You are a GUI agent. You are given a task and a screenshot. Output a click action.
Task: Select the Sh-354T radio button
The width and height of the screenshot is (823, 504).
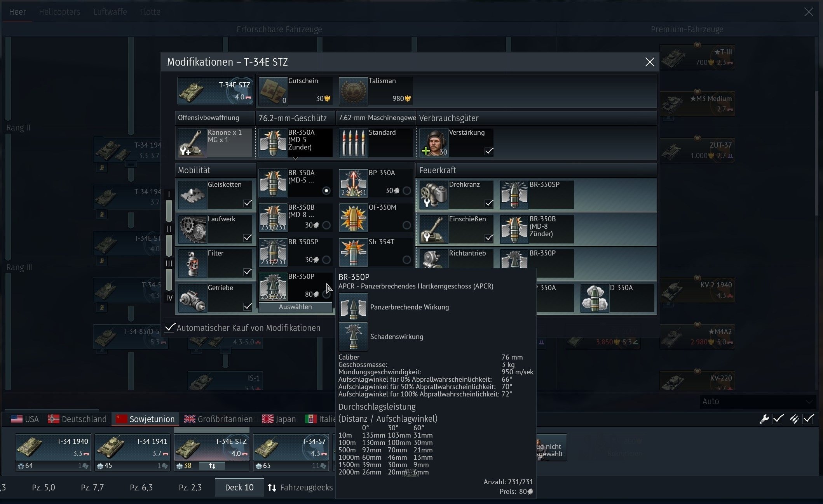coord(407,260)
